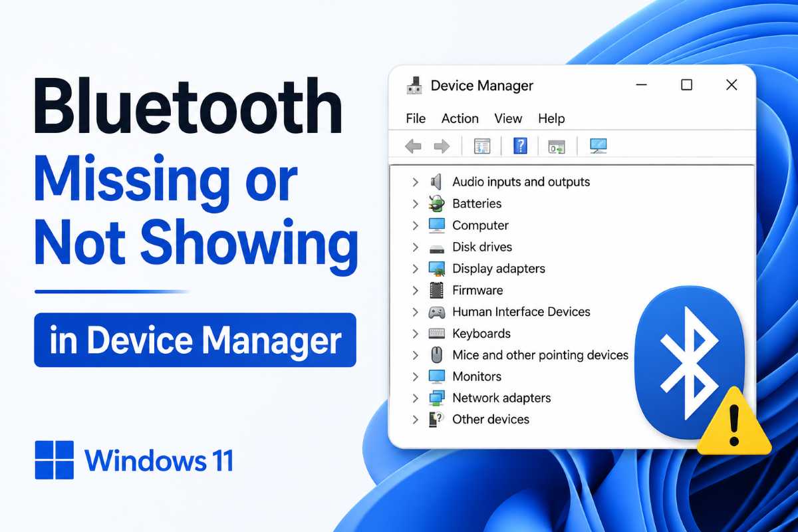This screenshot has width=798, height=532.
Task: Expand the Batteries chevron
Action: 415,203
